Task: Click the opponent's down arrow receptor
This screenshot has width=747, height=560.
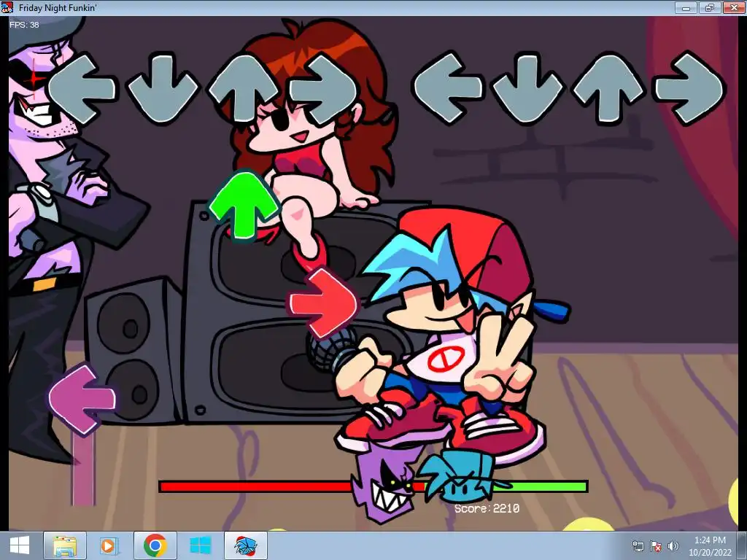Action: (163, 89)
